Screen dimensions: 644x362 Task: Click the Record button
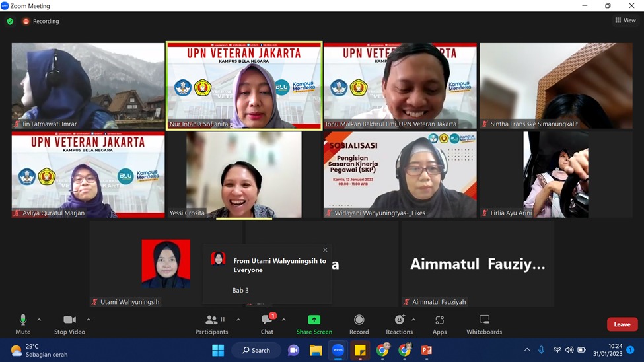359,323
